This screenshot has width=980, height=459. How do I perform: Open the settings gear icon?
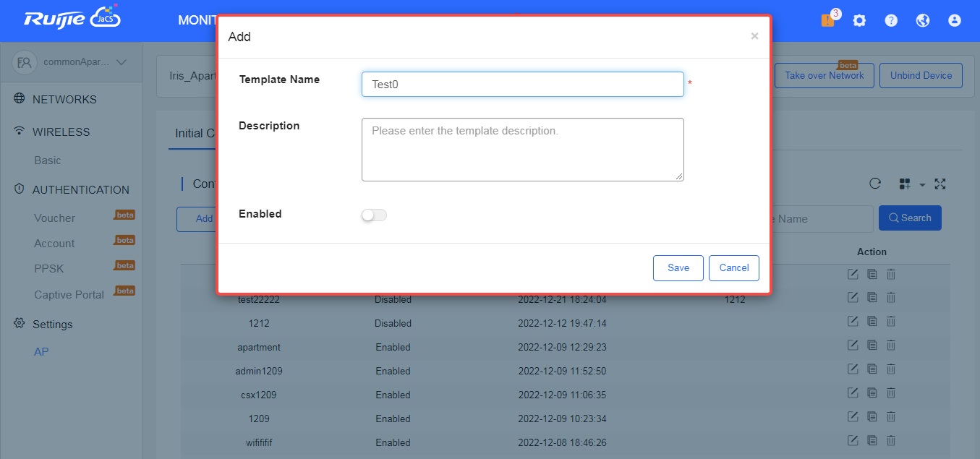[x=859, y=20]
